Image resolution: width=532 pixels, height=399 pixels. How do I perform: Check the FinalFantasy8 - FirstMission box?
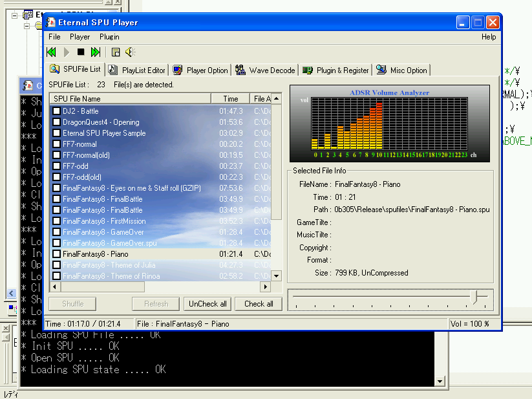coord(57,221)
